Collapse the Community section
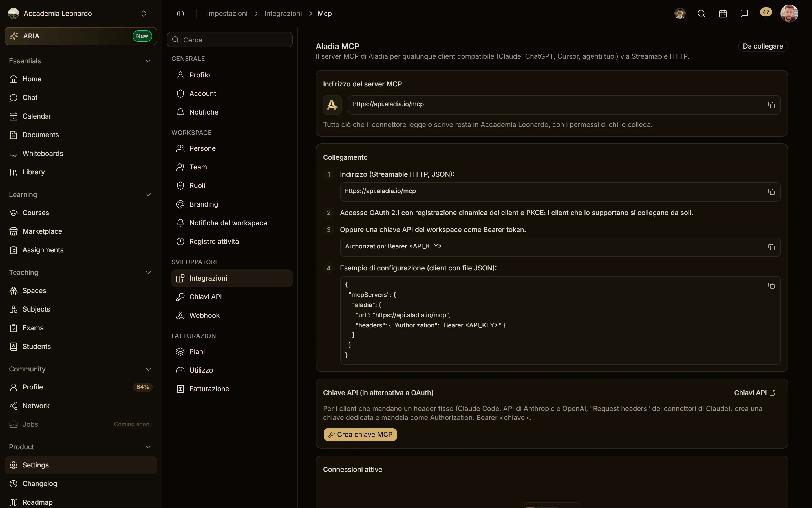The height and width of the screenshot is (508, 812). point(148,369)
